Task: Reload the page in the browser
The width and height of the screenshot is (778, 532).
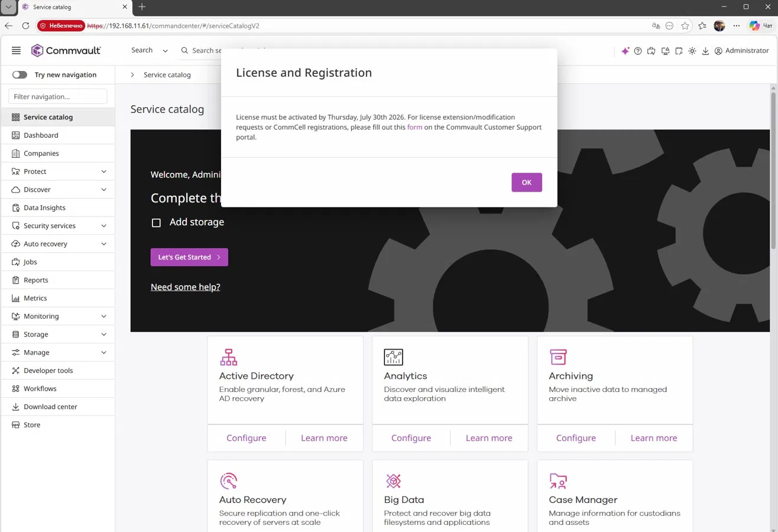Action: pos(25,26)
